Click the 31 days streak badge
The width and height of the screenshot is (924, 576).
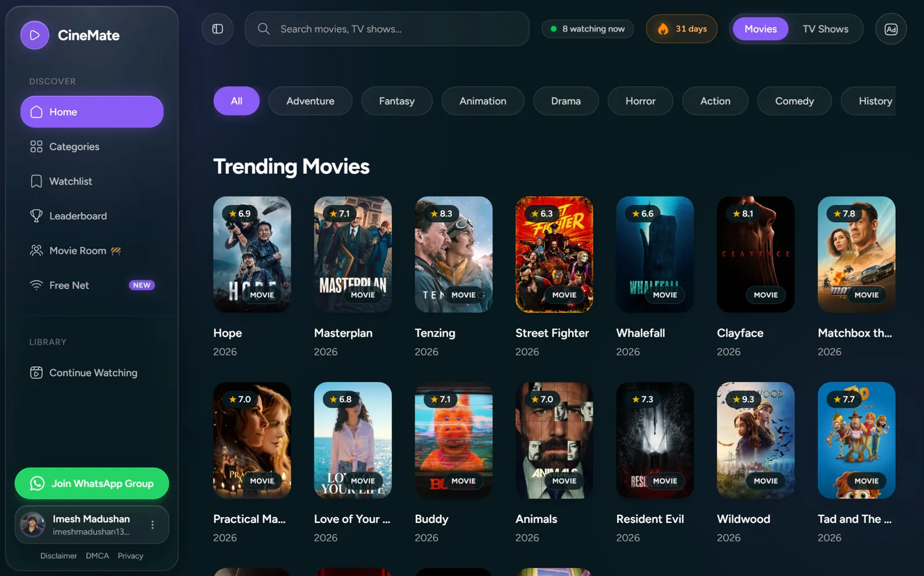pyautogui.click(x=681, y=29)
